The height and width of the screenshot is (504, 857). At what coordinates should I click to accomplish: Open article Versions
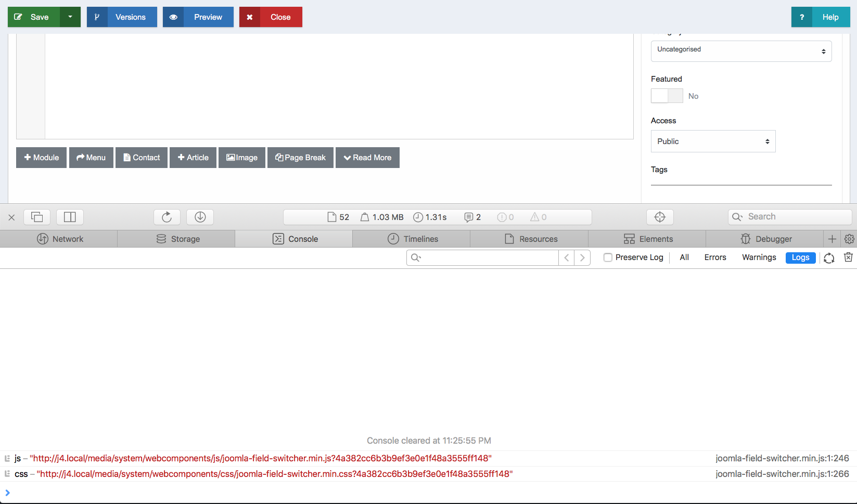click(122, 17)
